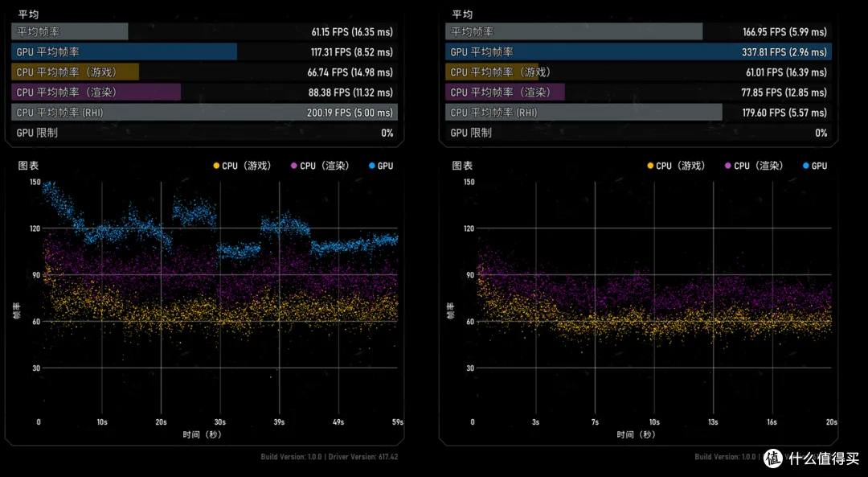Viewport: 868px width, 477px height.
Task: Click the 平均 heading in the left panel
Action: click(28, 14)
